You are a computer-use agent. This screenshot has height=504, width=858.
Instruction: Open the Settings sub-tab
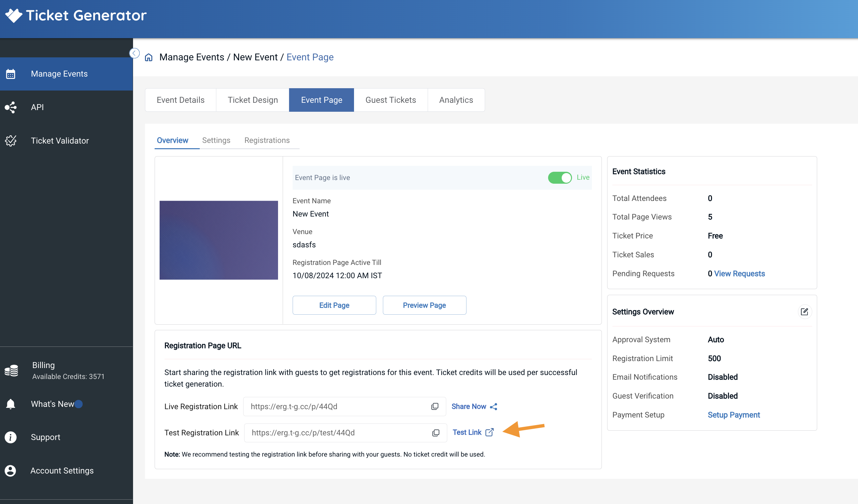[216, 140]
